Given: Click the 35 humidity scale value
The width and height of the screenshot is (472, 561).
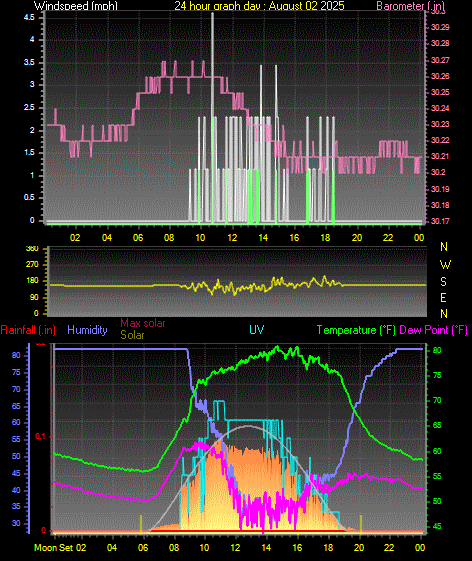Looking at the screenshot, I should (16, 507).
